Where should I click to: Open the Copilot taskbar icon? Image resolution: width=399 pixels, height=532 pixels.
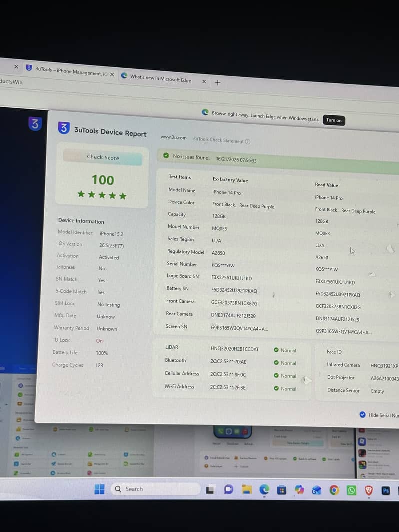(x=299, y=490)
